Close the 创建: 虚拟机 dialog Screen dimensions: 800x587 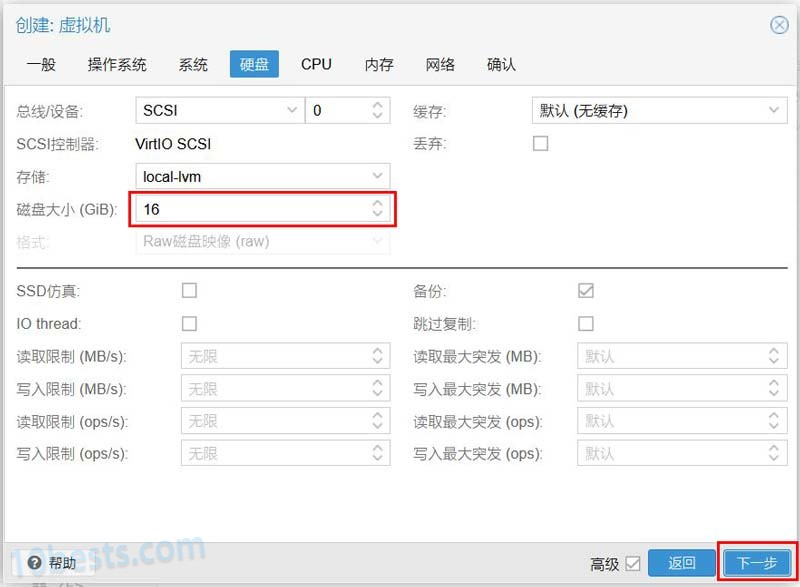(779, 25)
